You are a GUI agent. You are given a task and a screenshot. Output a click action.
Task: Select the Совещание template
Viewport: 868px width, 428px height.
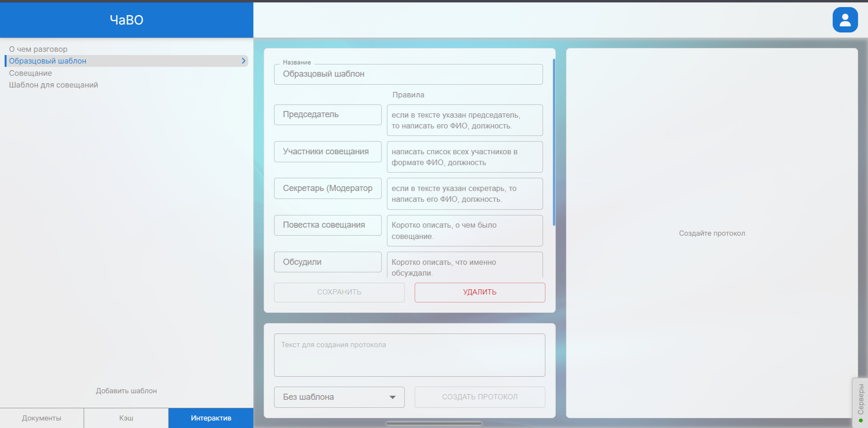click(x=31, y=73)
